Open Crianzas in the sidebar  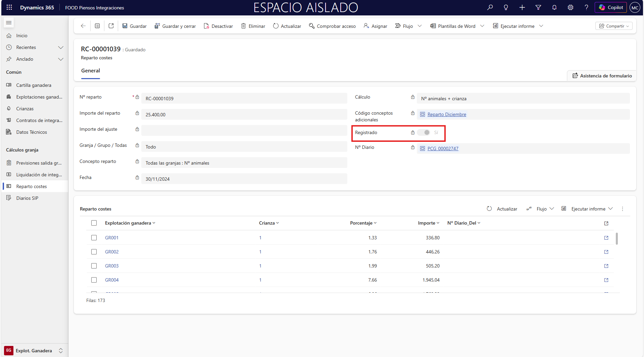[x=25, y=109]
